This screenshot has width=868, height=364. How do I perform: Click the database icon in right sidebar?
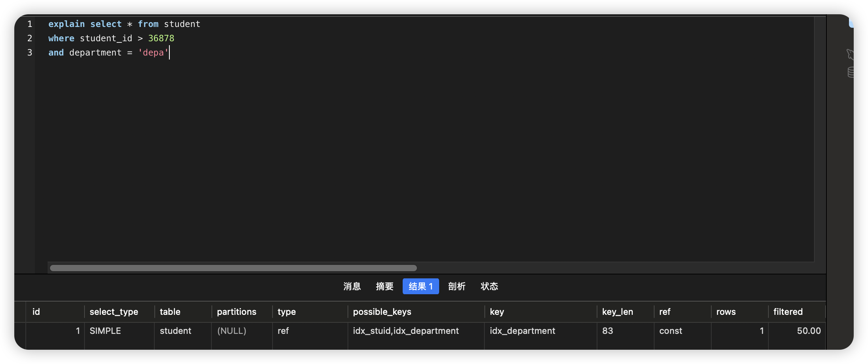click(x=851, y=72)
